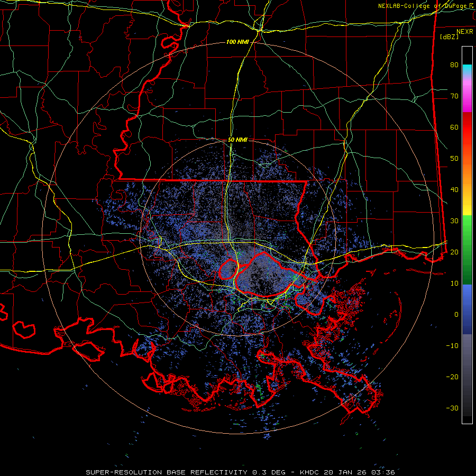Click the 70 value on the dBZ scale
Viewport: 476px width, 476px height.
(454, 96)
